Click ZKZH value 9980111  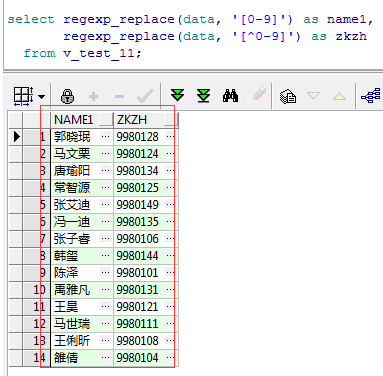coord(137,324)
